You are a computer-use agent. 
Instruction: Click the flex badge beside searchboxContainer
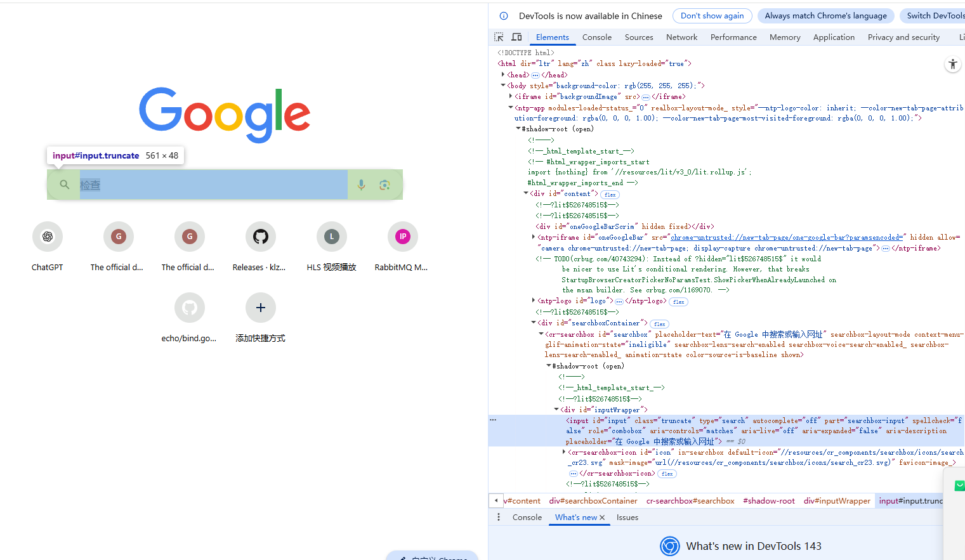[660, 324]
